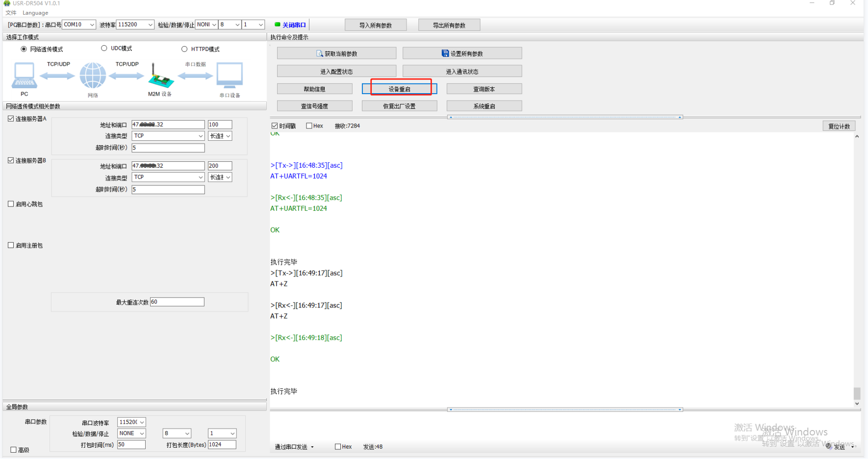The width and height of the screenshot is (868, 459).
Task: Click the 关闭串口 green port indicator
Action: [278, 25]
